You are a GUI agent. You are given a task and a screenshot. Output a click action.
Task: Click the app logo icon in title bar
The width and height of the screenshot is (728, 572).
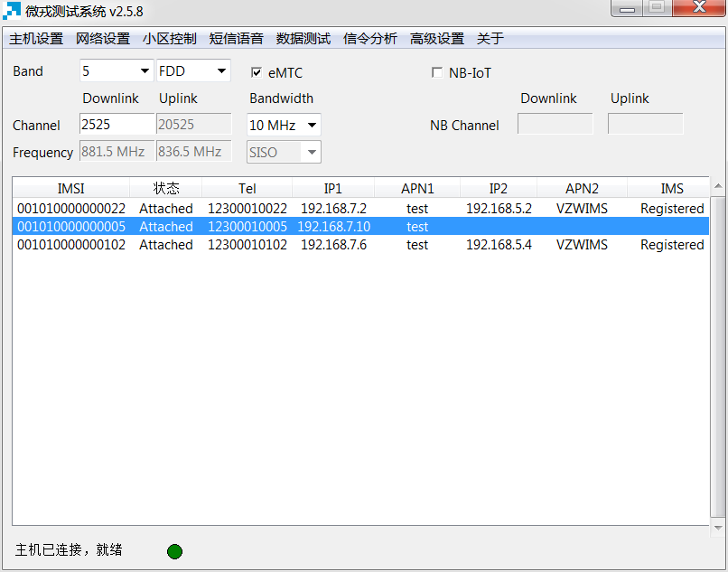tap(12, 10)
